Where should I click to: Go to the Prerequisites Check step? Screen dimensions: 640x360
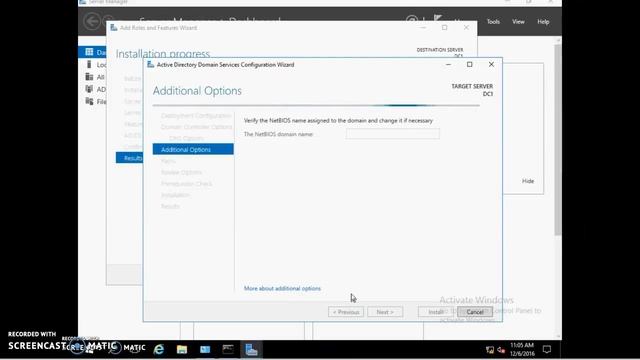coord(187,184)
